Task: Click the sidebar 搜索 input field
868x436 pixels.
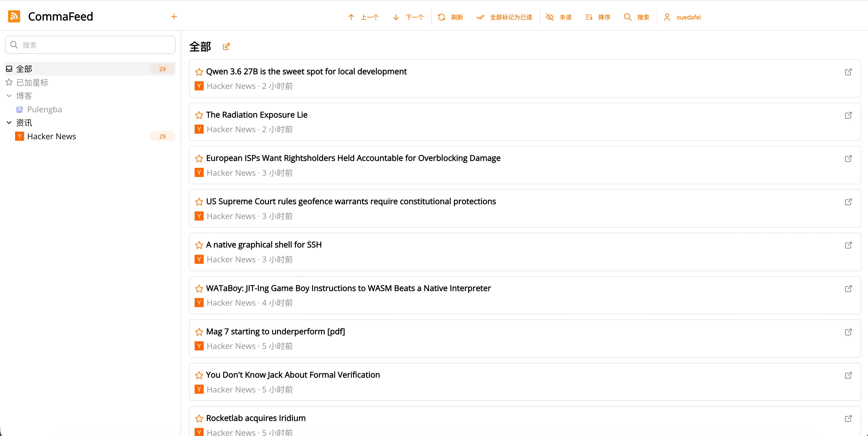Action: tap(90, 45)
